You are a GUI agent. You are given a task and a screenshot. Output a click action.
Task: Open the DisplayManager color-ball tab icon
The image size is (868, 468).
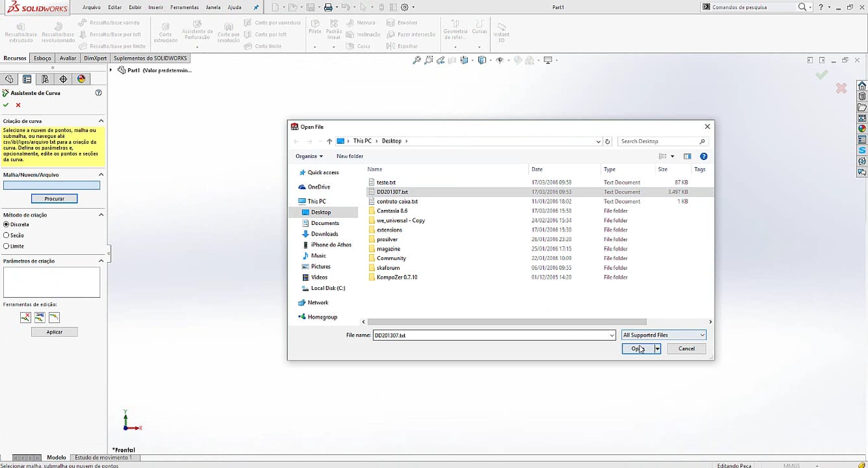(81, 79)
